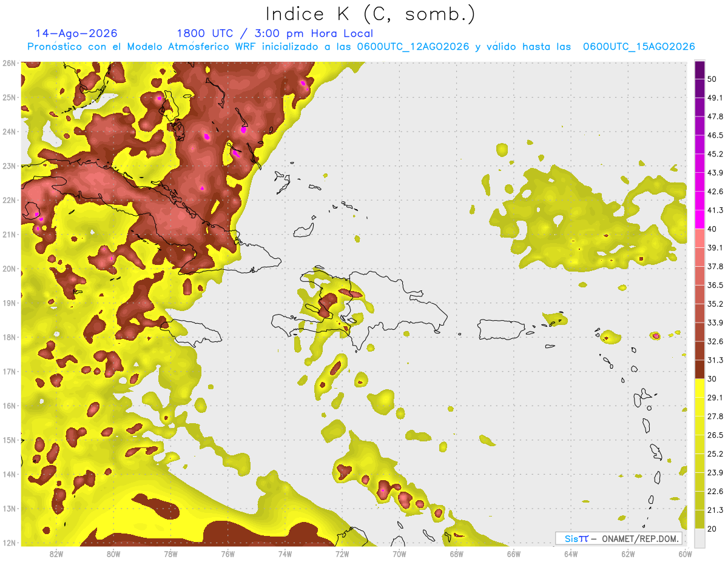
Task: Click "1800 UTC / 3:00 pm Hora Local"
Action: coord(275,33)
